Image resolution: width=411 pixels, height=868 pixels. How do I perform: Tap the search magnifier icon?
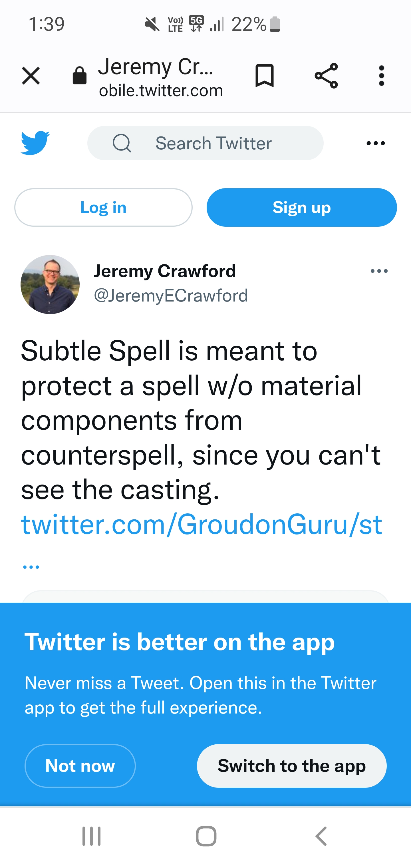point(122,143)
